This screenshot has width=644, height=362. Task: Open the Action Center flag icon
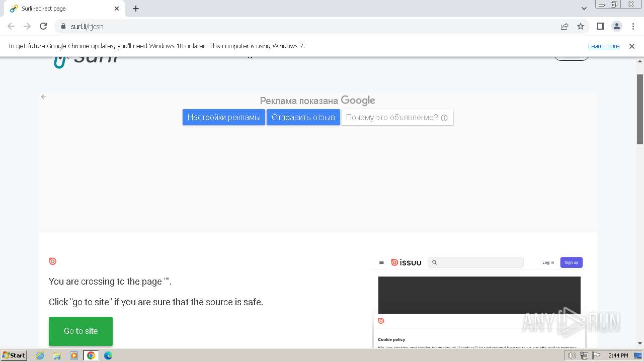pos(596,355)
